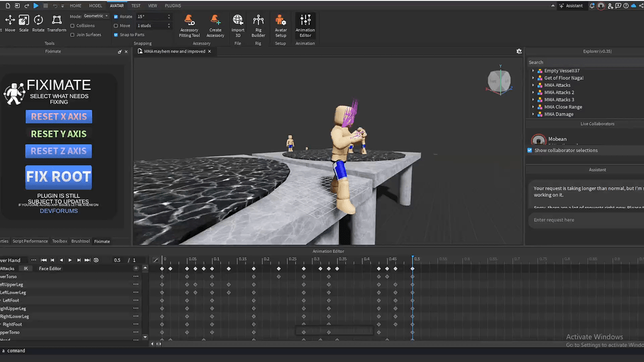Click the viewport settings gear icon

[519, 52]
